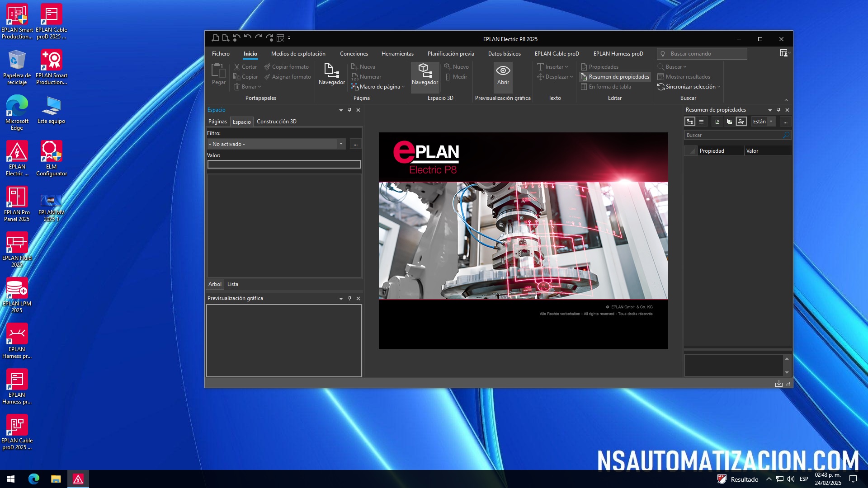Expand the Borrar dropdown

click(x=259, y=87)
